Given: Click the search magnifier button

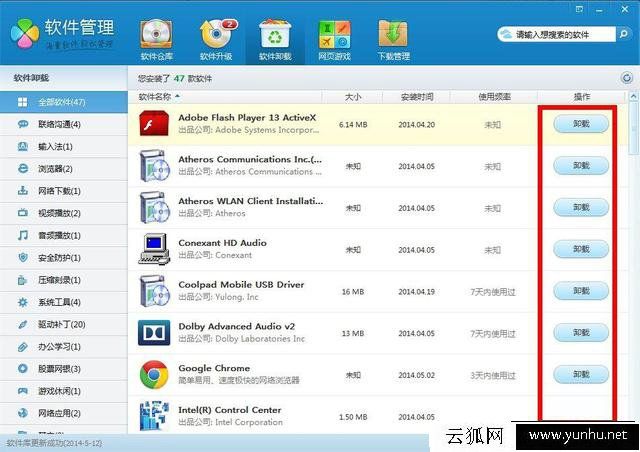Looking at the screenshot, I should (623, 34).
